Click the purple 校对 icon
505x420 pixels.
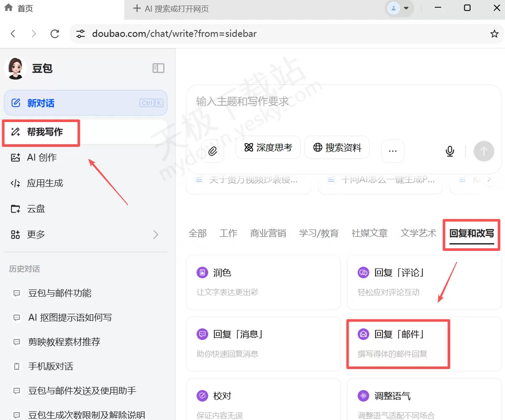click(x=202, y=396)
